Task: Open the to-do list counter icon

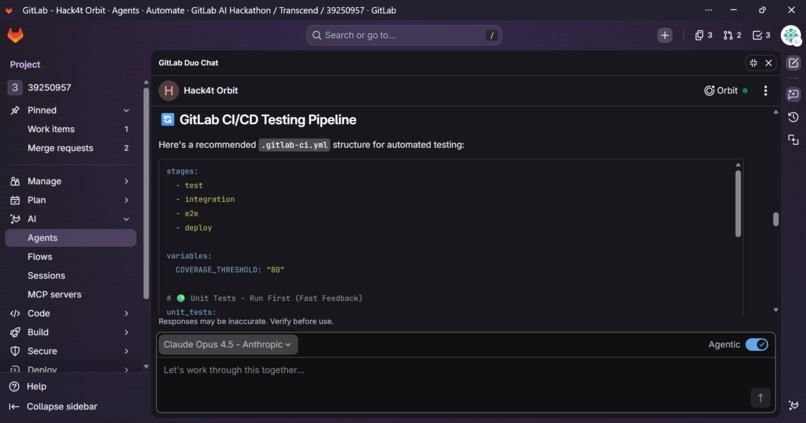Action: click(x=761, y=35)
